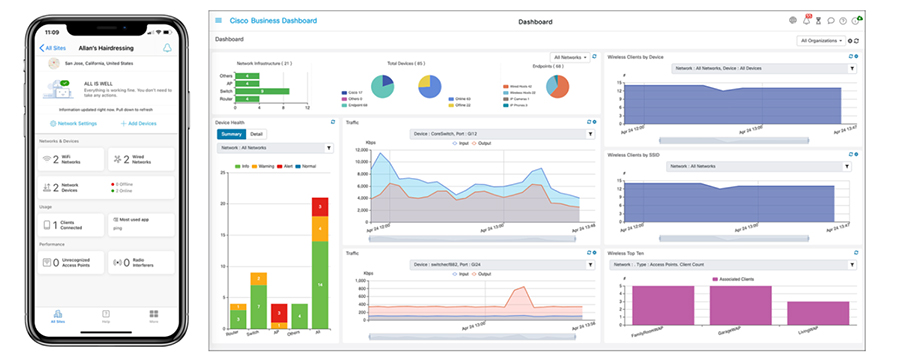Tap the Add Devices link on phone
Viewport: 900px width, 362px height.
pyautogui.click(x=138, y=123)
